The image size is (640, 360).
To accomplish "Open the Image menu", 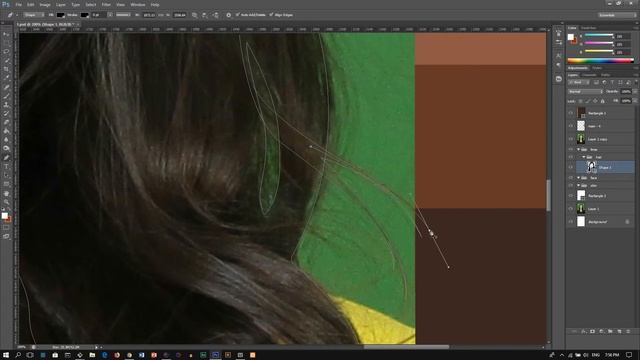I will tap(45, 4).
